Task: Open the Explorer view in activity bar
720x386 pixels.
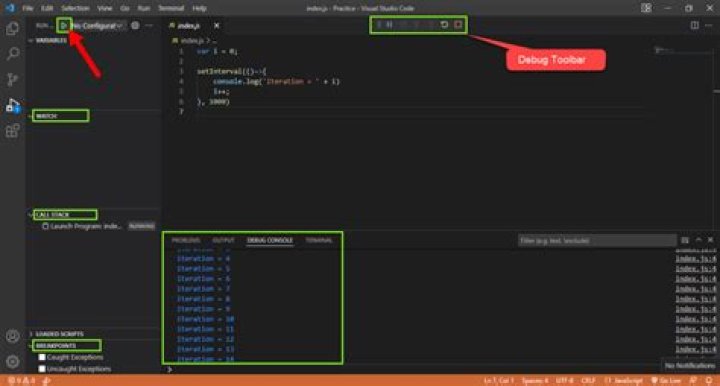Action: pyautogui.click(x=12, y=28)
